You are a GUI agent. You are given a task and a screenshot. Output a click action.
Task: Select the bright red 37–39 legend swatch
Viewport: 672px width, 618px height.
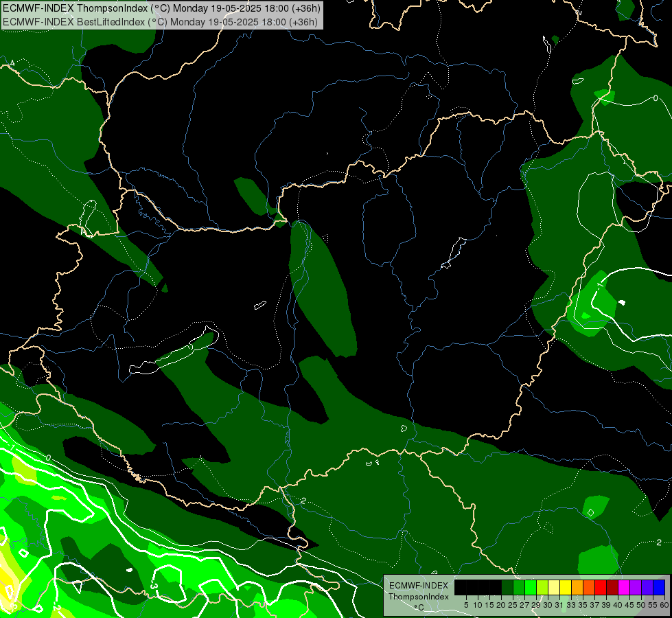coord(601,587)
